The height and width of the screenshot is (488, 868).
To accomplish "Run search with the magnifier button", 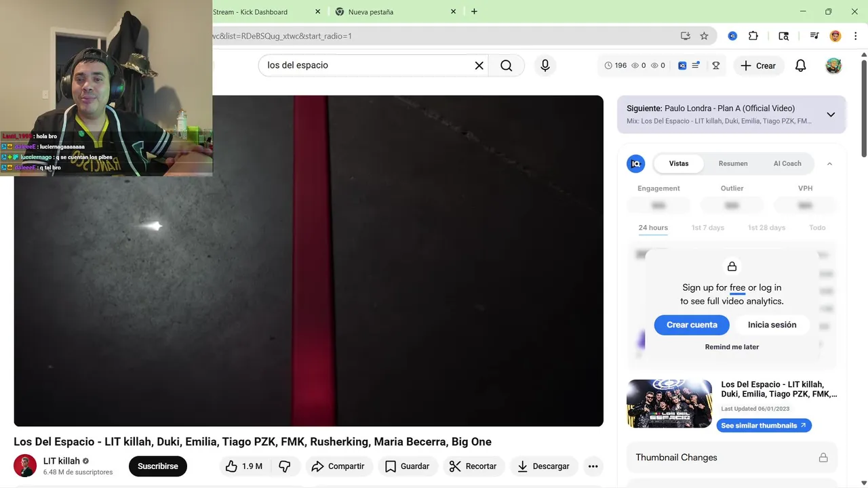I will [x=507, y=65].
